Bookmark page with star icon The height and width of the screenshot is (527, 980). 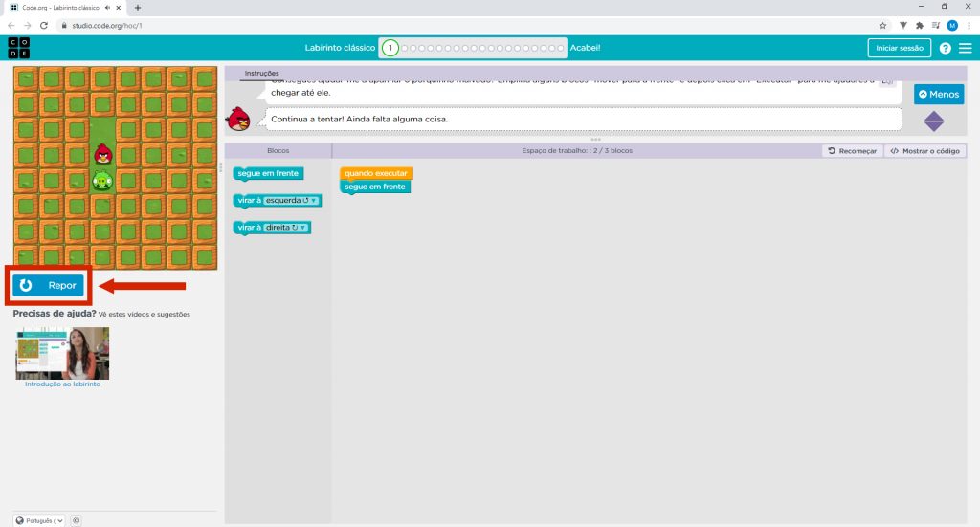click(882, 26)
